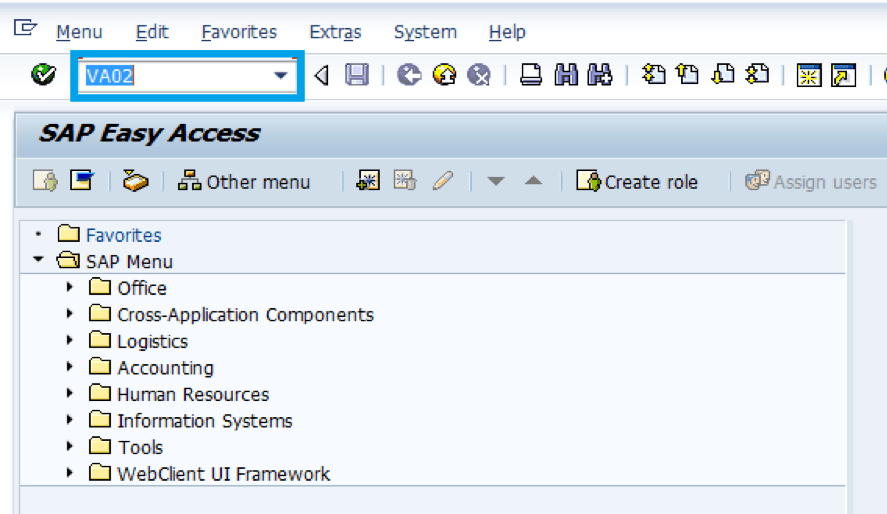This screenshot has width=887, height=514.
Task: Expand the Office folder node
Action: click(x=70, y=287)
